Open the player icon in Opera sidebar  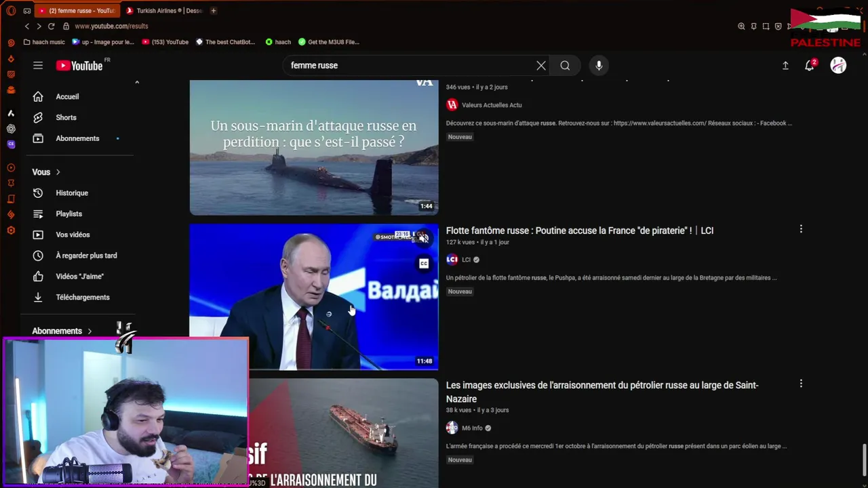coord(11,167)
